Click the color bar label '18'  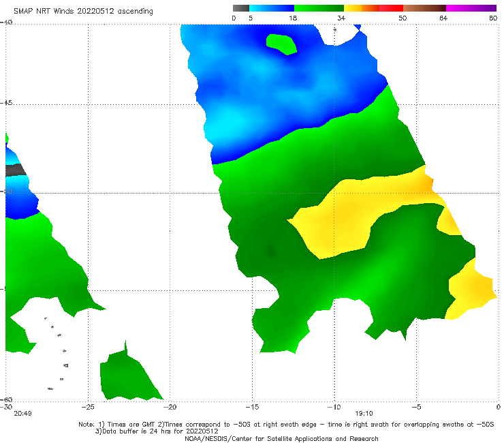click(293, 18)
